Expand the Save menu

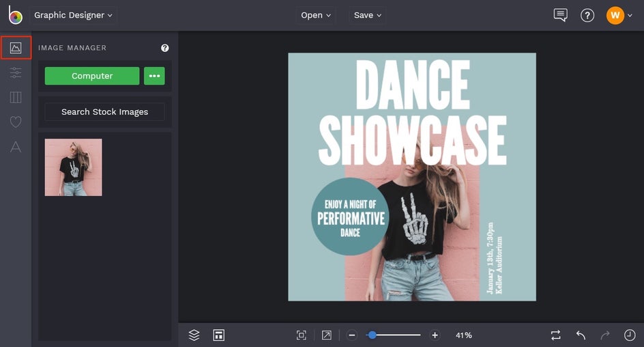(368, 15)
